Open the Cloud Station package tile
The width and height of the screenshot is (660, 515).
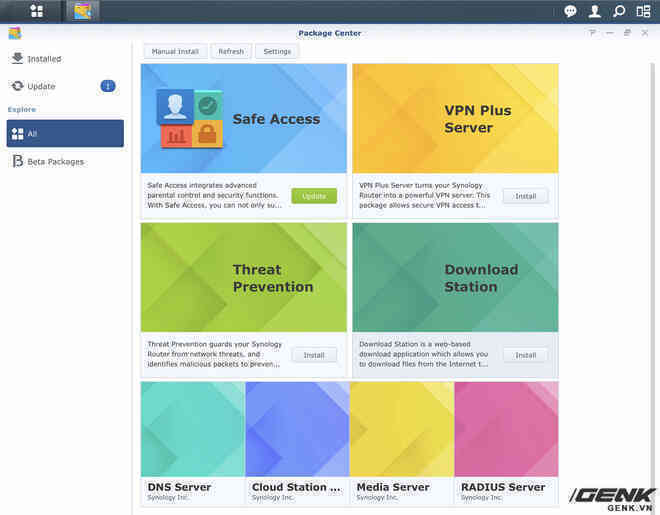pyautogui.click(x=297, y=443)
